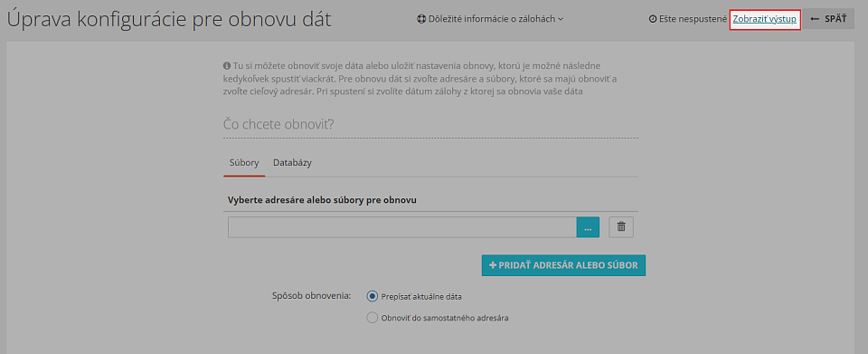Screen dimensions: 868x354
Task: Click the Úprava konfigurácie pre obnovu dát title
Action: [169, 19]
